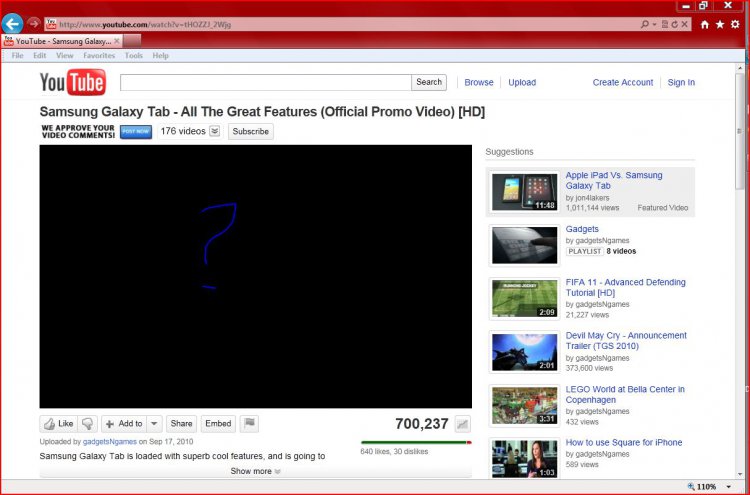Click the browser address bar URL

pos(144,24)
